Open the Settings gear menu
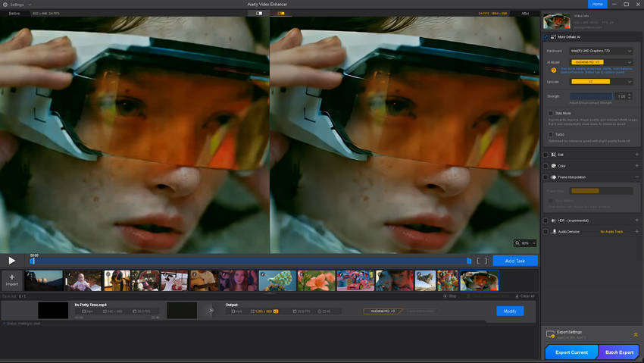 [5, 5]
